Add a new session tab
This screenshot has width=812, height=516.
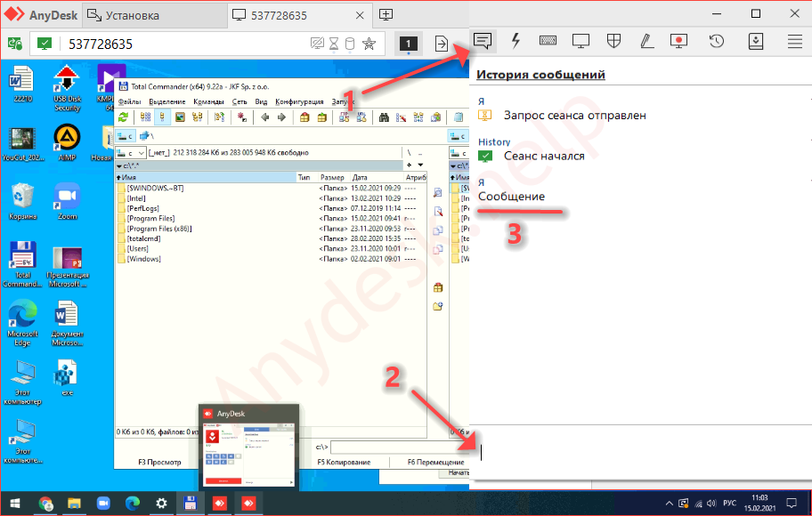[x=386, y=14]
